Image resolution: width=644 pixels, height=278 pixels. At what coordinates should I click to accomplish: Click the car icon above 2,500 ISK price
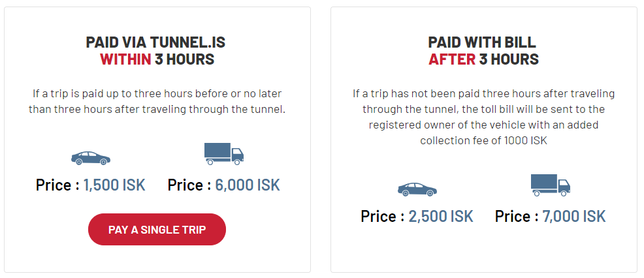click(417, 189)
